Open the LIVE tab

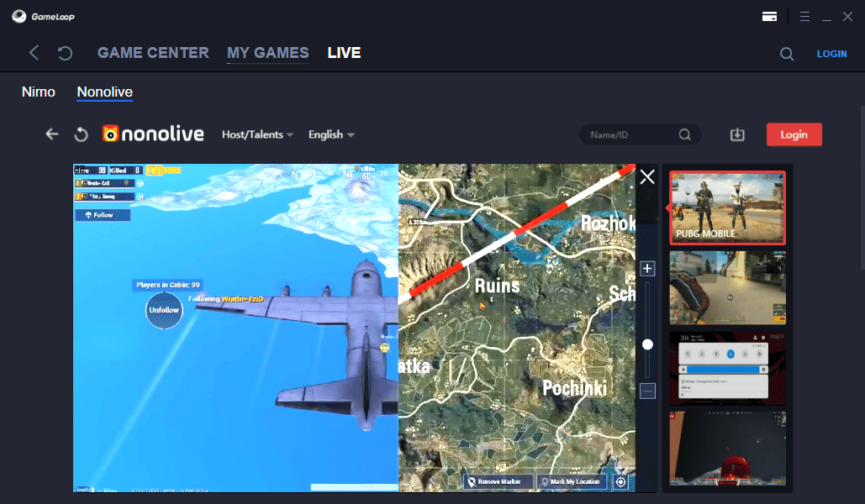pos(345,53)
